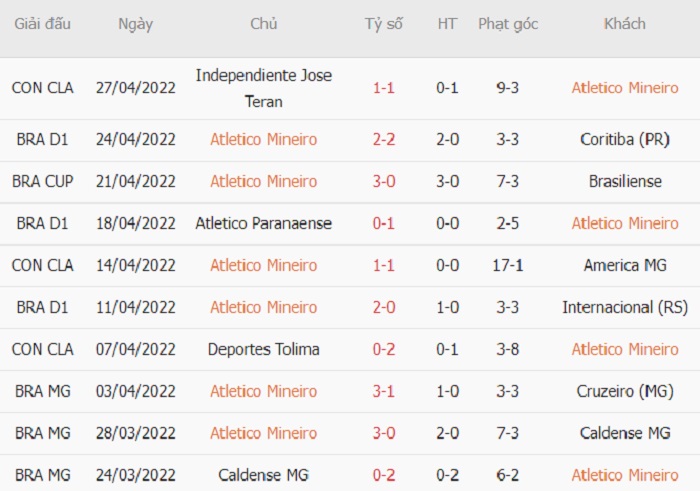The height and width of the screenshot is (491, 700).
Task: Click the America MG team link
Action: click(x=625, y=266)
